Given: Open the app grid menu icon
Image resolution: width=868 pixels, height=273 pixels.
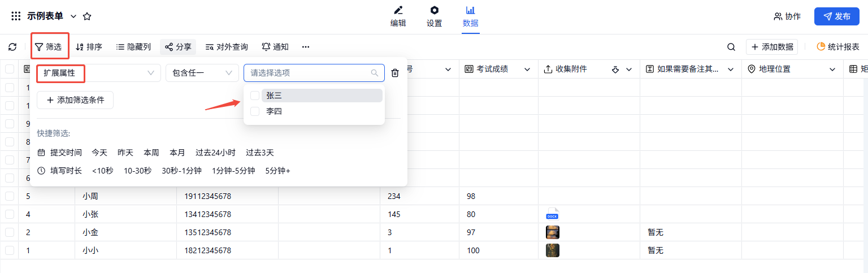Looking at the screenshot, I should [16, 16].
